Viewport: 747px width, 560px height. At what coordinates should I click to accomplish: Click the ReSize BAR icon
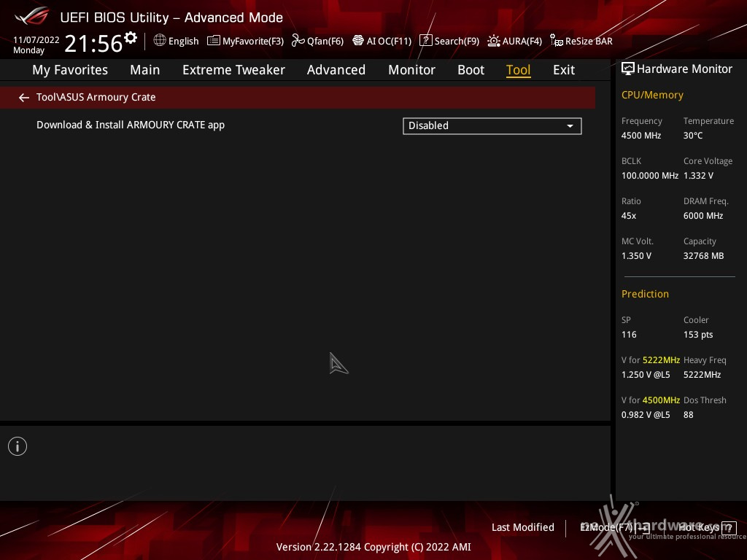coord(557,41)
